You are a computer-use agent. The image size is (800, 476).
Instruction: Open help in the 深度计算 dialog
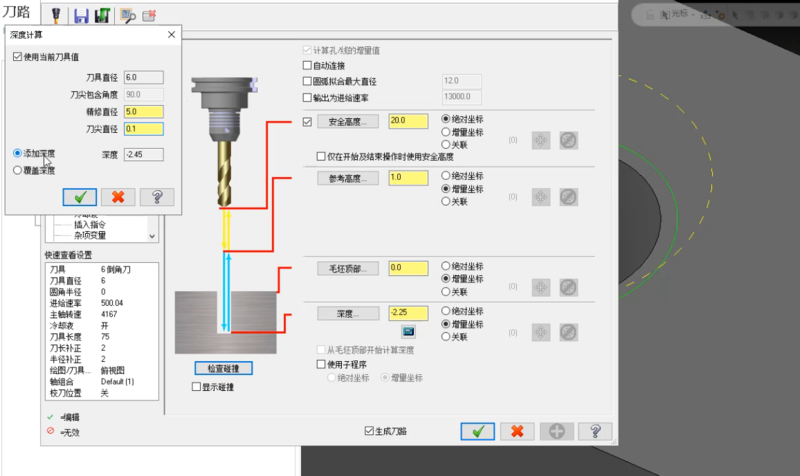(x=157, y=197)
